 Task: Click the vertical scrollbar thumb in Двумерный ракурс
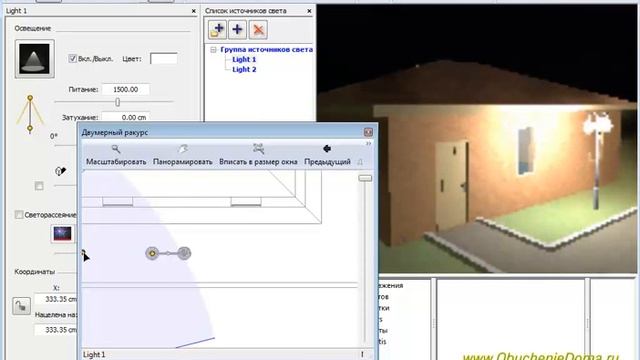(365, 178)
